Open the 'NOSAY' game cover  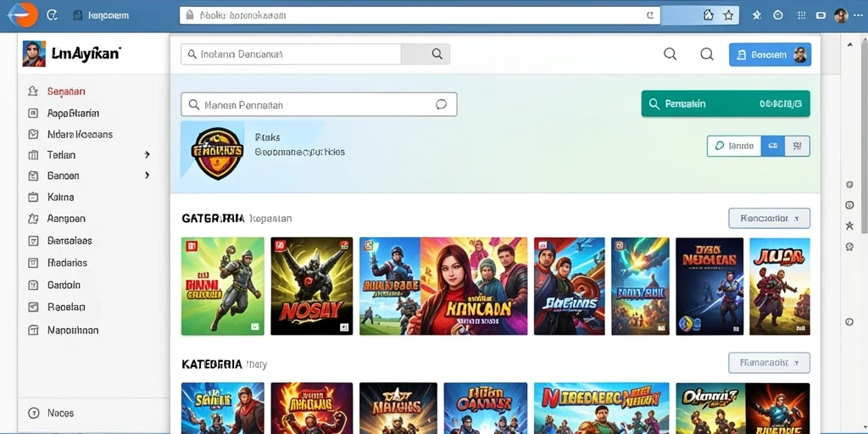coord(312,287)
